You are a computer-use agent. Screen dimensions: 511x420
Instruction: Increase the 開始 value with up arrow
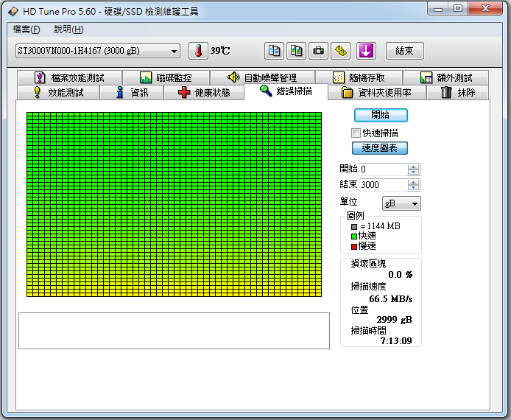[x=414, y=167]
